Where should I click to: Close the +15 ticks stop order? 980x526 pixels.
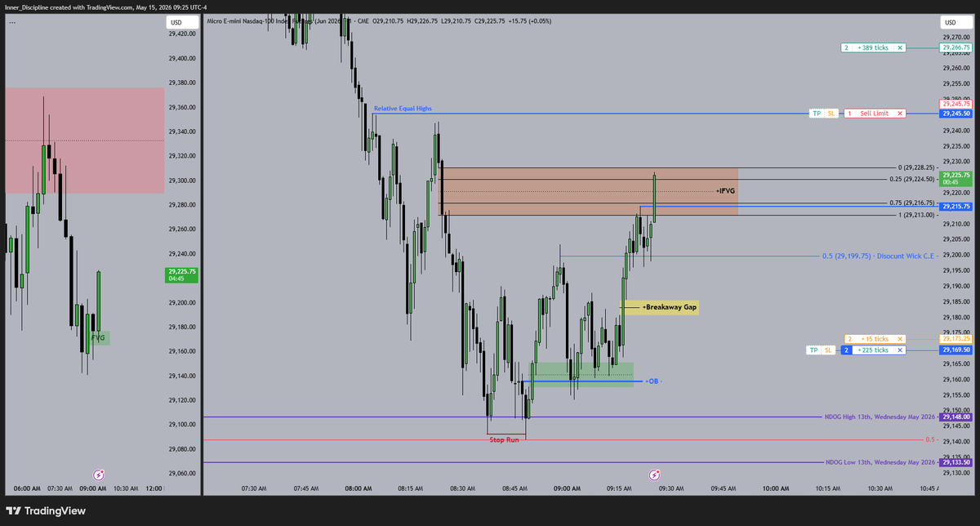[x=900, y=339]
